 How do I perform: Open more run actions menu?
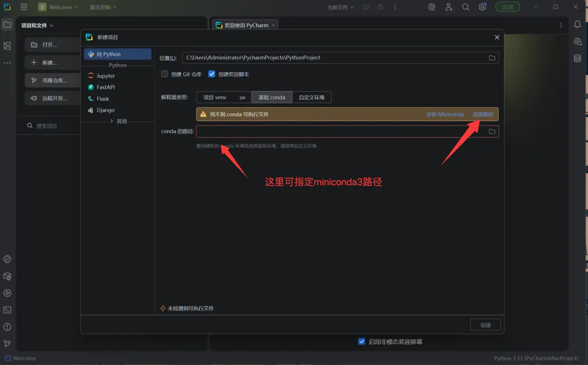click(395, 7)
